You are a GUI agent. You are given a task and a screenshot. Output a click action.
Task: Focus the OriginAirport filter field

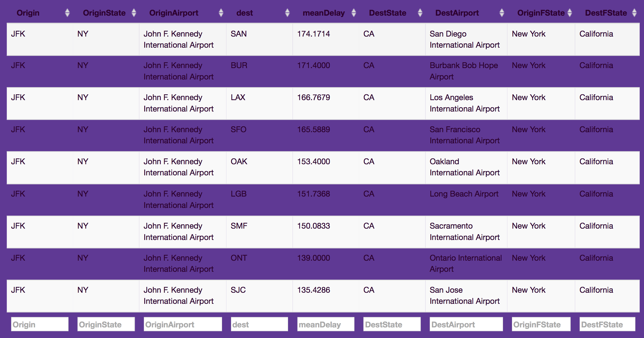183,324
